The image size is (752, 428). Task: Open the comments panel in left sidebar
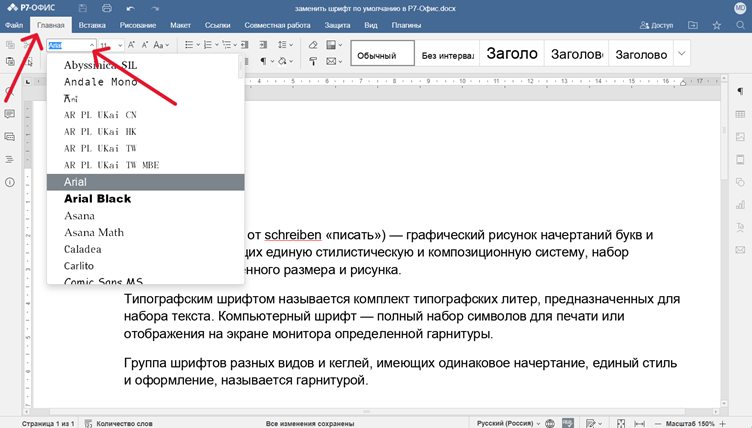click(x=10, y=114)
